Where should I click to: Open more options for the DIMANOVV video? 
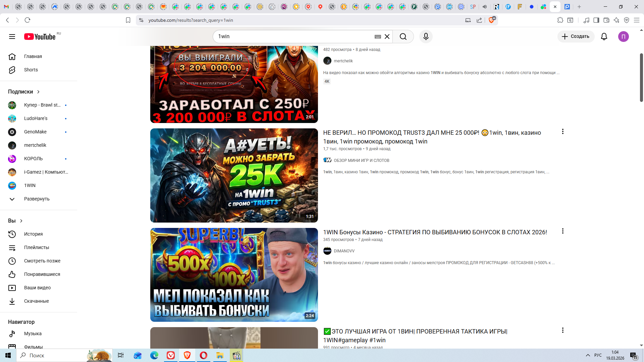(562, 231)
